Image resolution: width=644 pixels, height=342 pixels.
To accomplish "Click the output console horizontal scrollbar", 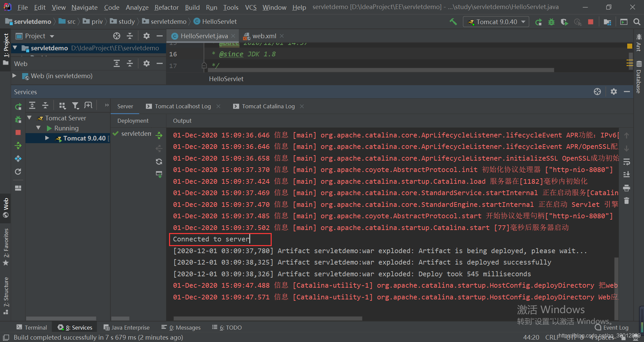I will point(268,318).
